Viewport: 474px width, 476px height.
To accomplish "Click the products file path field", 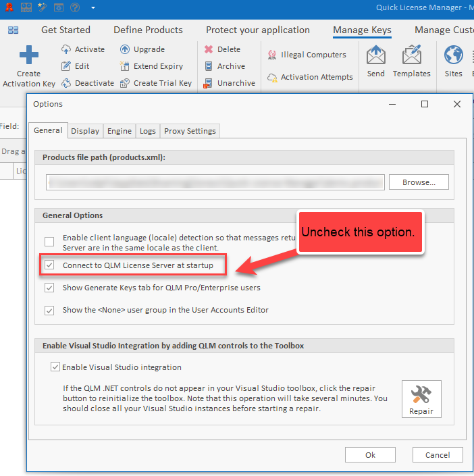I will coord(215,182).
